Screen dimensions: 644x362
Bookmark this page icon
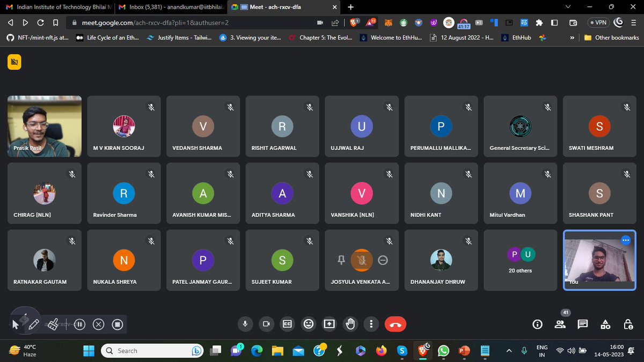pyautogui.click(x=55, y=23)
